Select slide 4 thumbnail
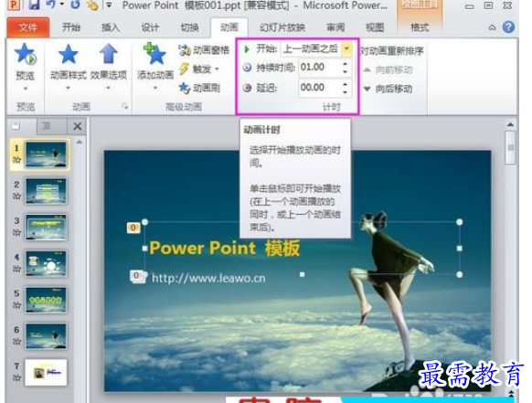This screenshot has width=532, height=403. click(46, 263)
